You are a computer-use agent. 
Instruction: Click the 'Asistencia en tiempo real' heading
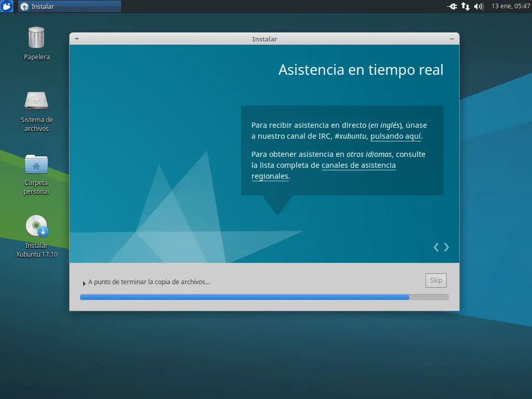[x=361, y=70]
